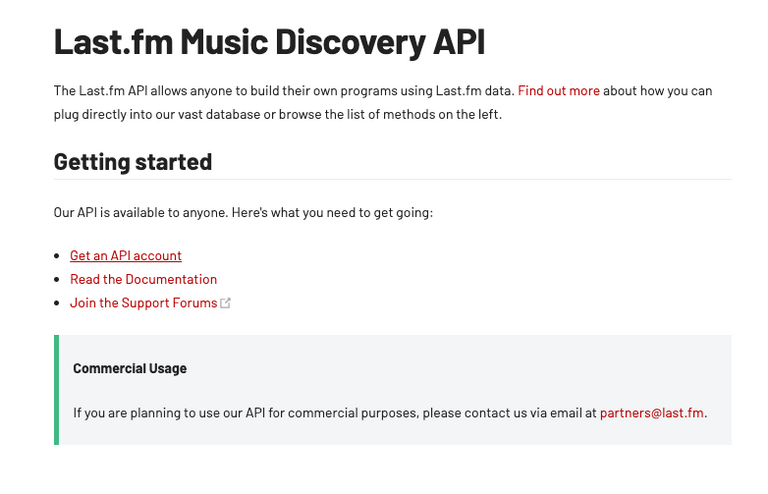Click the word 'Discovery' in main title
The width and height of the screenshot is (768, 494).
click(x=351, y=43)
